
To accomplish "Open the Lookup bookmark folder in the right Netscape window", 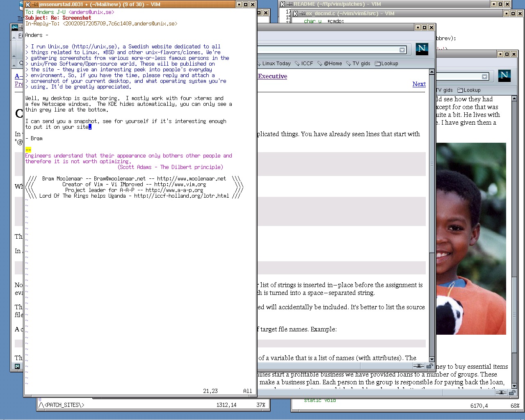I will coord(469,90).
